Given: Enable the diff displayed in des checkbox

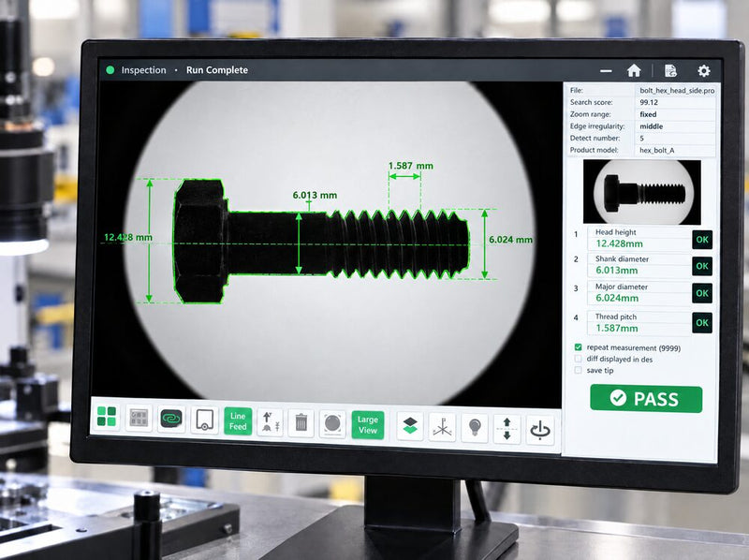Looking at the screenshot, I should 578,359.
